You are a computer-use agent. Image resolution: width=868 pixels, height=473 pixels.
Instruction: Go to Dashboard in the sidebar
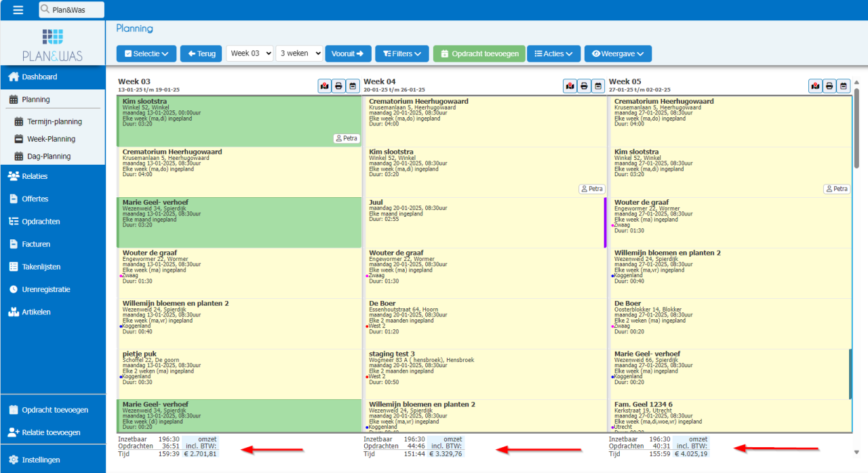(x=53, y=77)
